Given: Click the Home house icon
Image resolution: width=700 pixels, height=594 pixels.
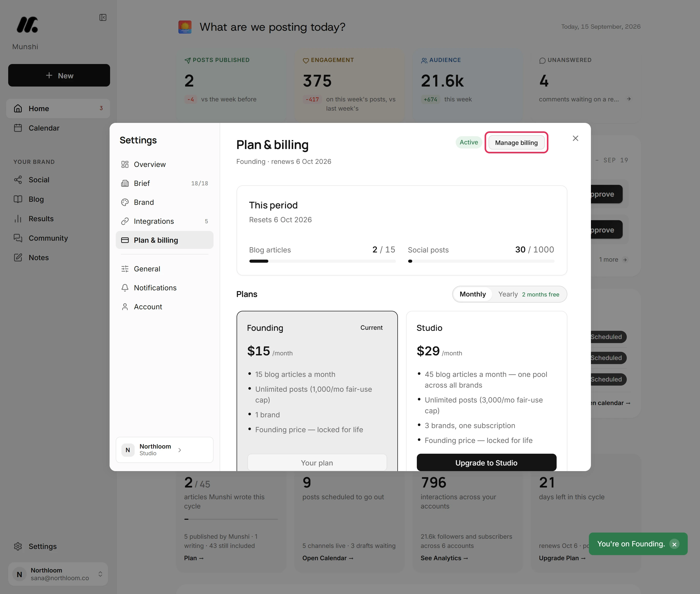Looking at the screenshot, I should tap(18, 108).
